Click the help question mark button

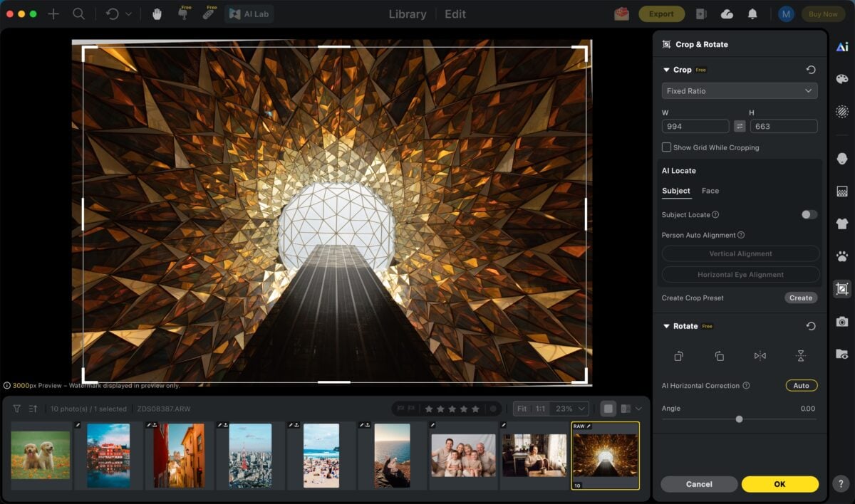tap(841, 484)
